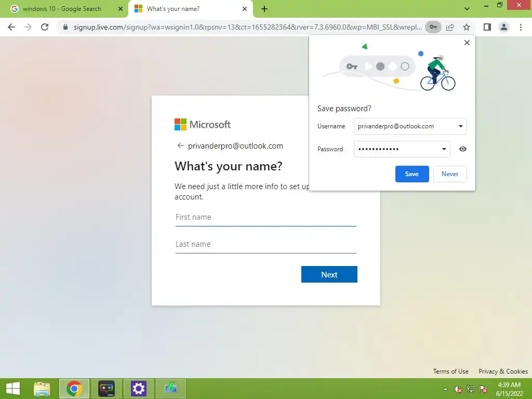Click the address bar URL

point(247,27)
